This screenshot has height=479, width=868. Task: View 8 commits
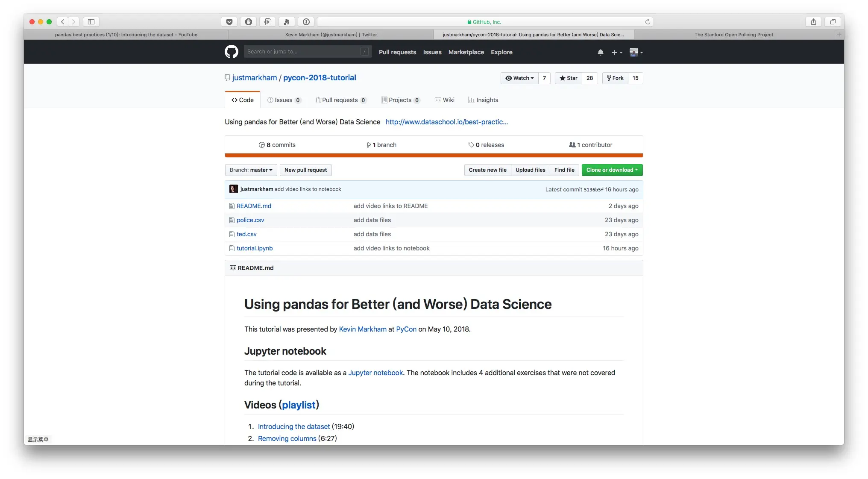pyautogui.click(x=277, y=145)
